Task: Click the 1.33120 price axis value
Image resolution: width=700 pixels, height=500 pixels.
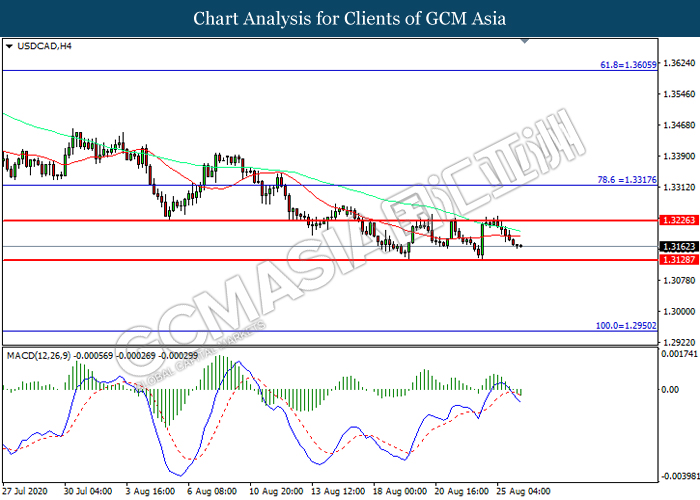Action: click(679, 187)
